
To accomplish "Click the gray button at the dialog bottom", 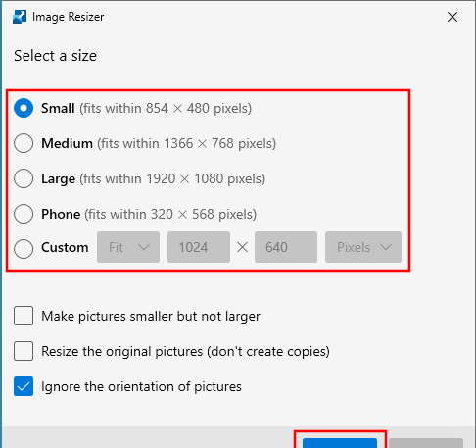I will point(426,443).
